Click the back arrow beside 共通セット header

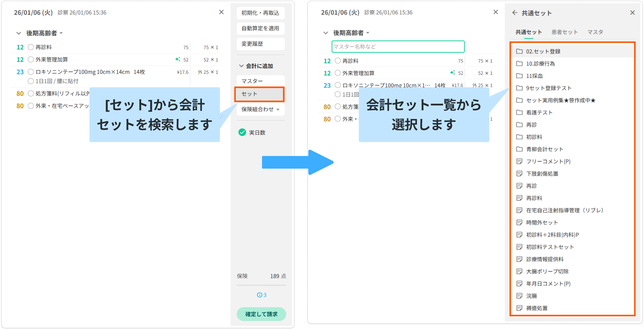pyautogui.click(x=514, y=13)
